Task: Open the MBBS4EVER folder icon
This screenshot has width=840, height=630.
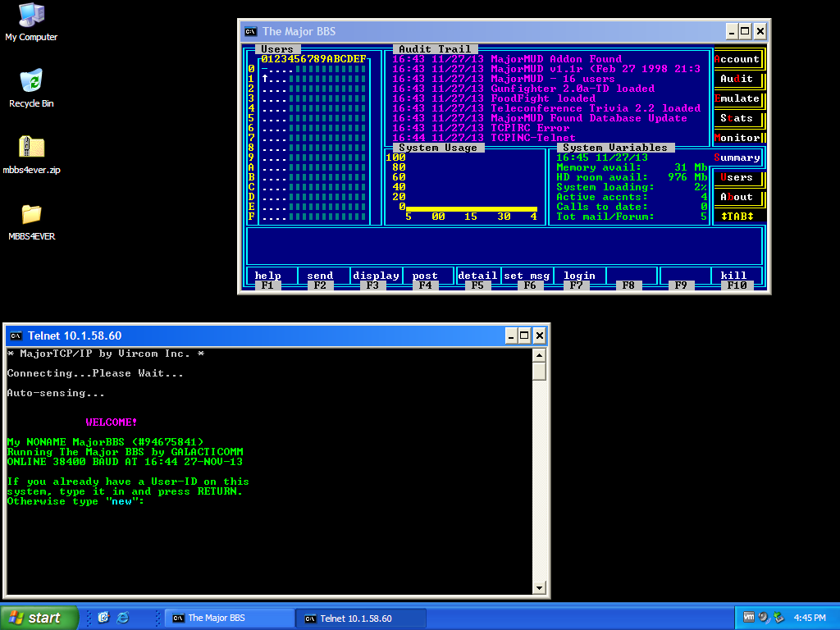Action: [x=31, y=214]
